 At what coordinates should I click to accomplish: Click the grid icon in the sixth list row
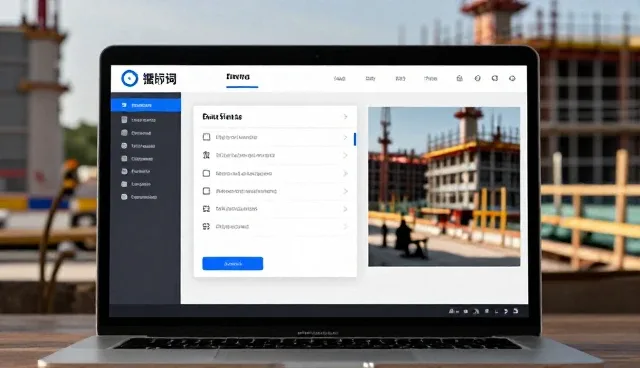pos(207,226)
